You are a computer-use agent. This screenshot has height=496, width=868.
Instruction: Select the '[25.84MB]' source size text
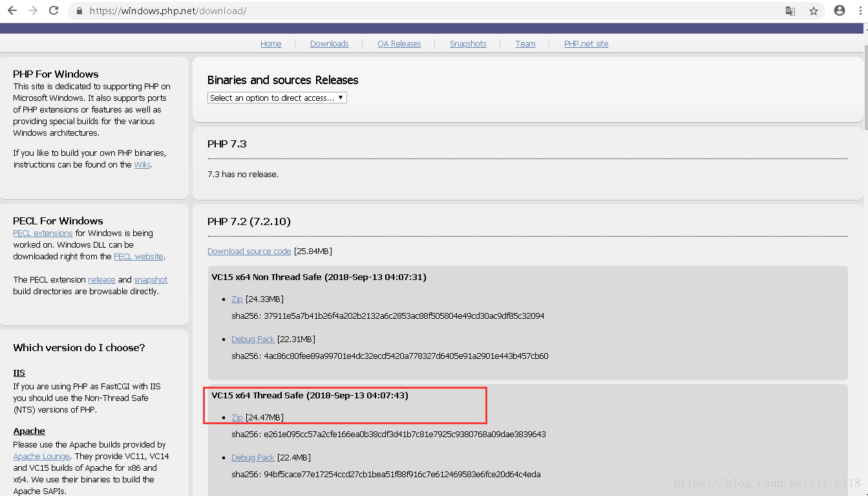(x=313, y=252)
